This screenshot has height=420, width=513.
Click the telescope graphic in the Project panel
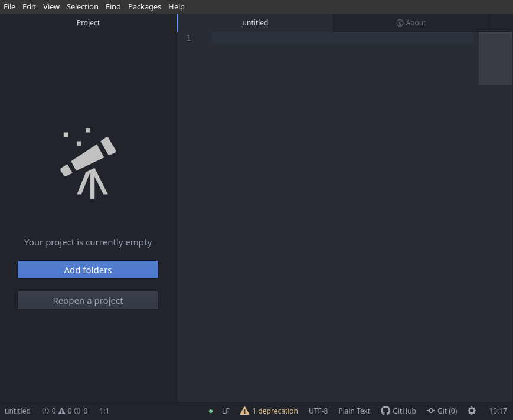coord(87,163)
